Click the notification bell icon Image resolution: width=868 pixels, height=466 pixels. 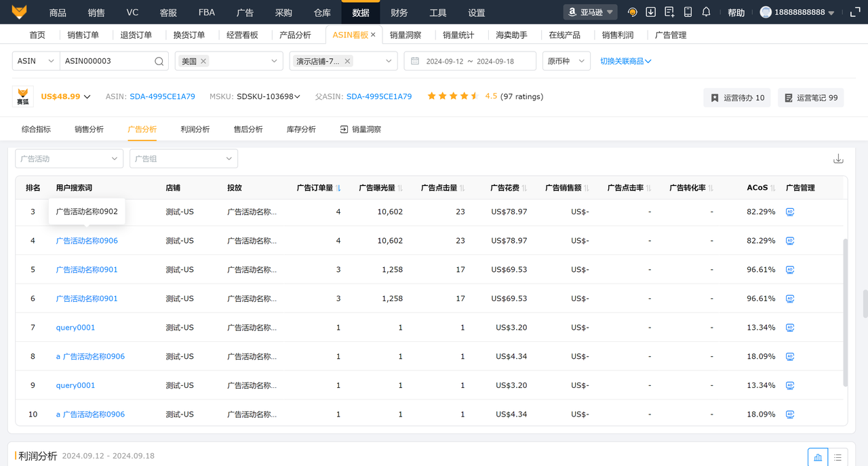[x=706, y=12]
